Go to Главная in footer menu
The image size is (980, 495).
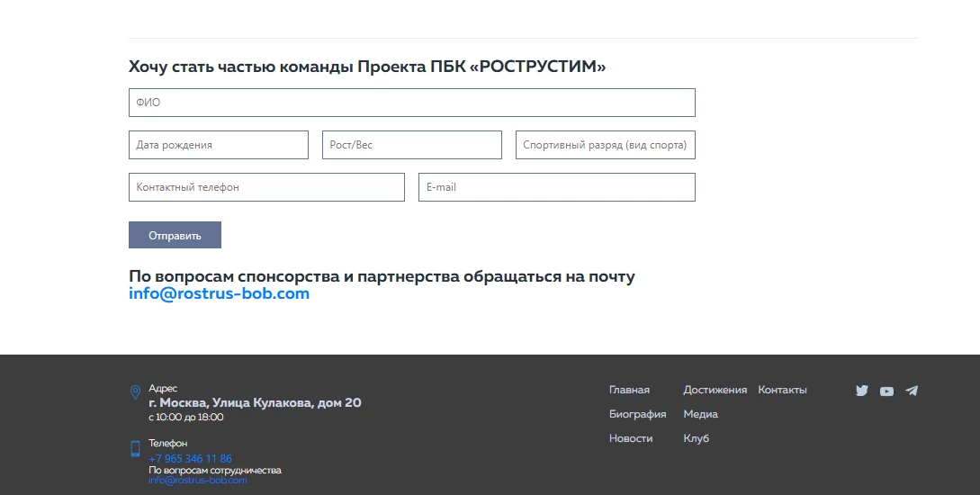pyautogui.click(x=629, y=390)
